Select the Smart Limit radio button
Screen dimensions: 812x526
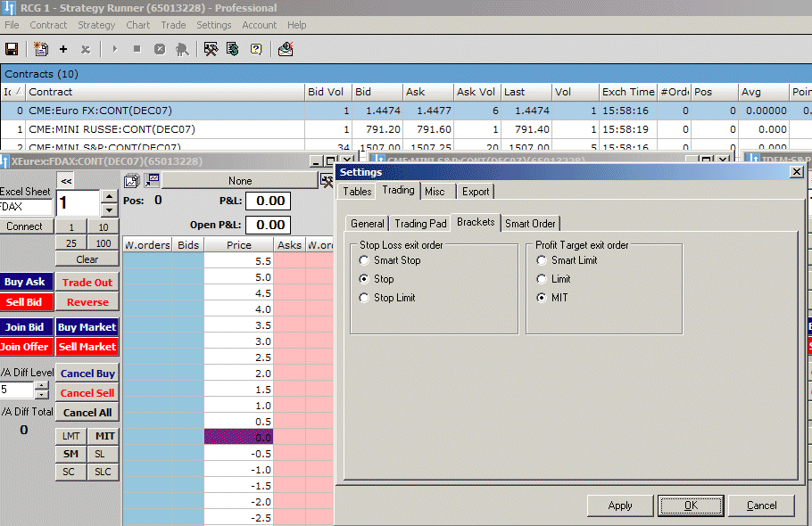pos(542,260)
